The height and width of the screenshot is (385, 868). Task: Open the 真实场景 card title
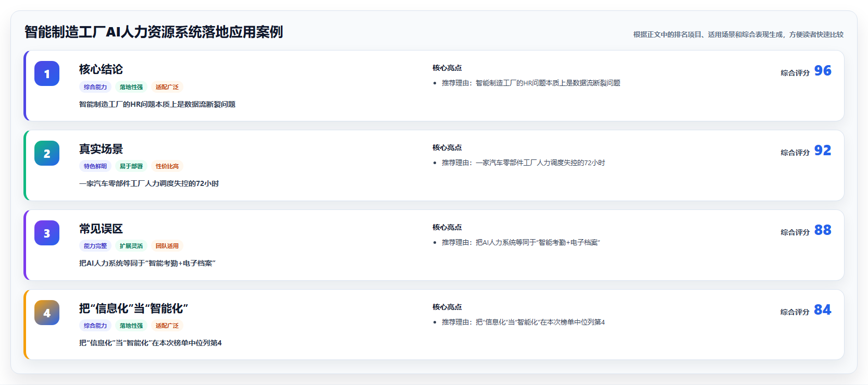[x=101, y=149]
